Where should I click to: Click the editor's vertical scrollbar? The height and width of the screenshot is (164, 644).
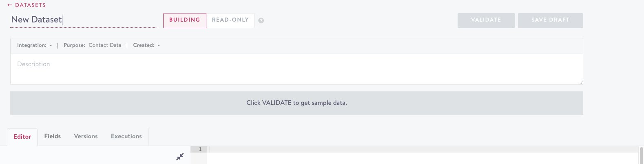tap(641, 155)
